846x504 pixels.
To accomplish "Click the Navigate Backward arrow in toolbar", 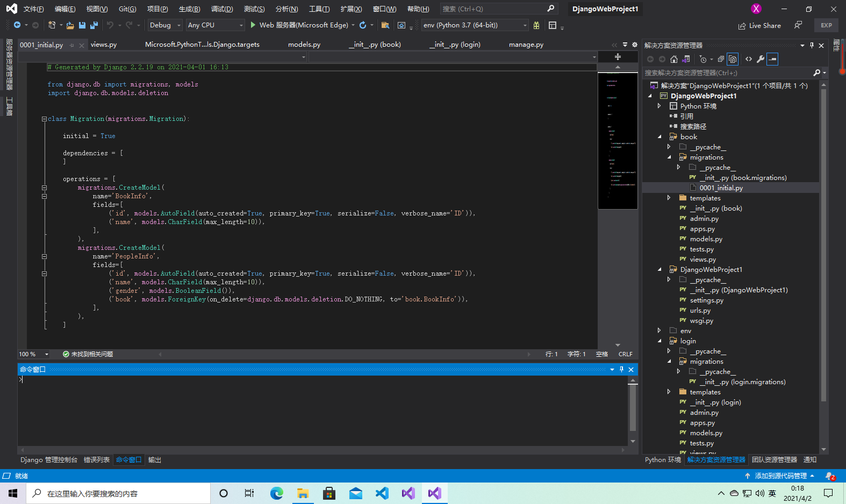I will (x=17, y=25).
